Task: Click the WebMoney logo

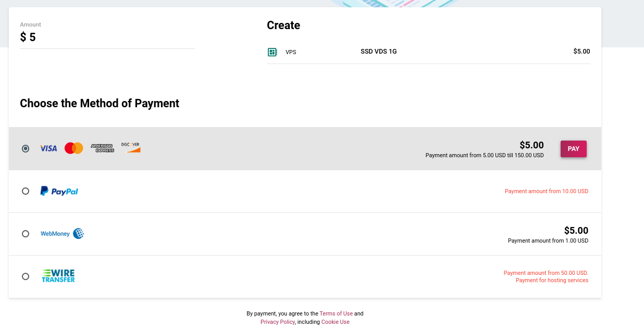Action: 63,234
